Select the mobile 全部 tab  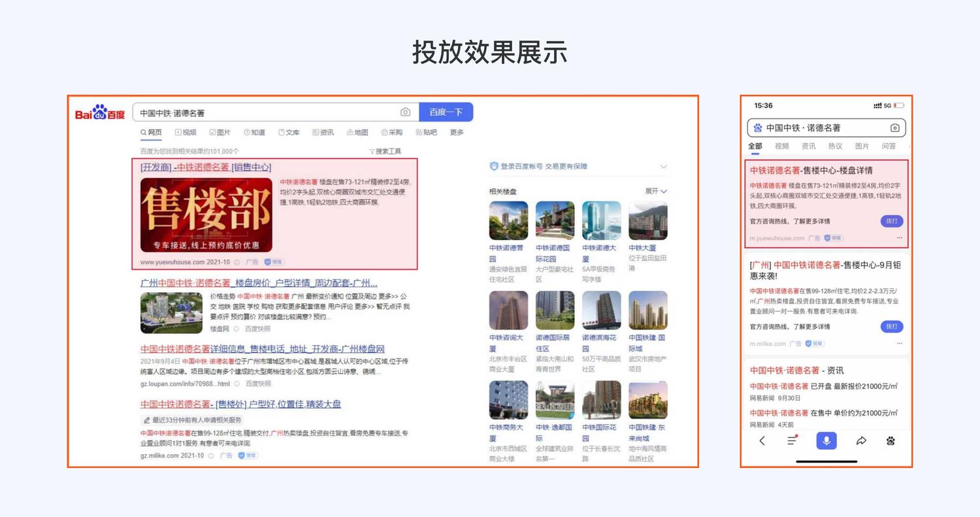pyautogui.click(x=755, y=146)
